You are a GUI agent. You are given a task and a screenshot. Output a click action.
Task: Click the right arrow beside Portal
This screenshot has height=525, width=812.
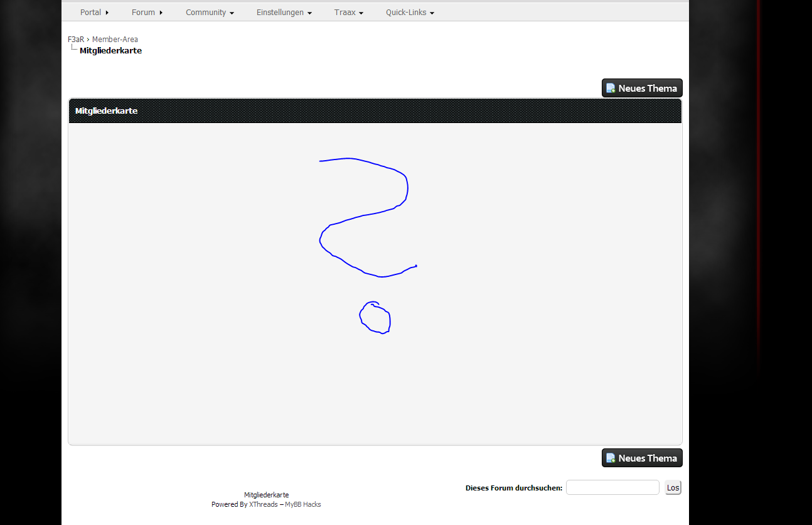coord(107,13)
